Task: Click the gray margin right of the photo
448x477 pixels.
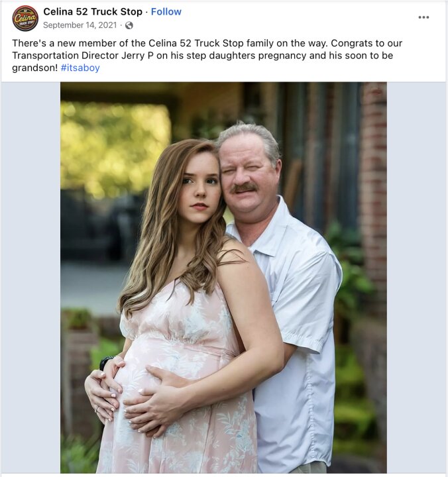Action: [416, 278]
